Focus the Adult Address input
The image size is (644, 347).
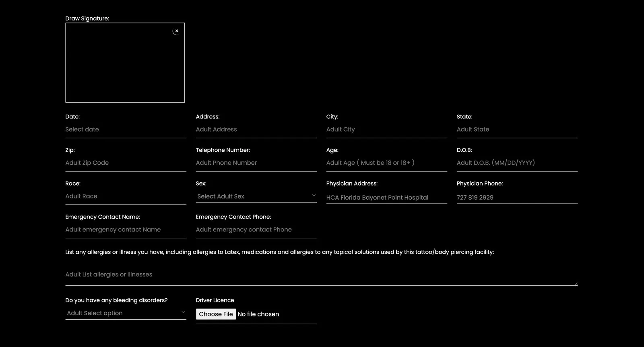click(256, 129)
